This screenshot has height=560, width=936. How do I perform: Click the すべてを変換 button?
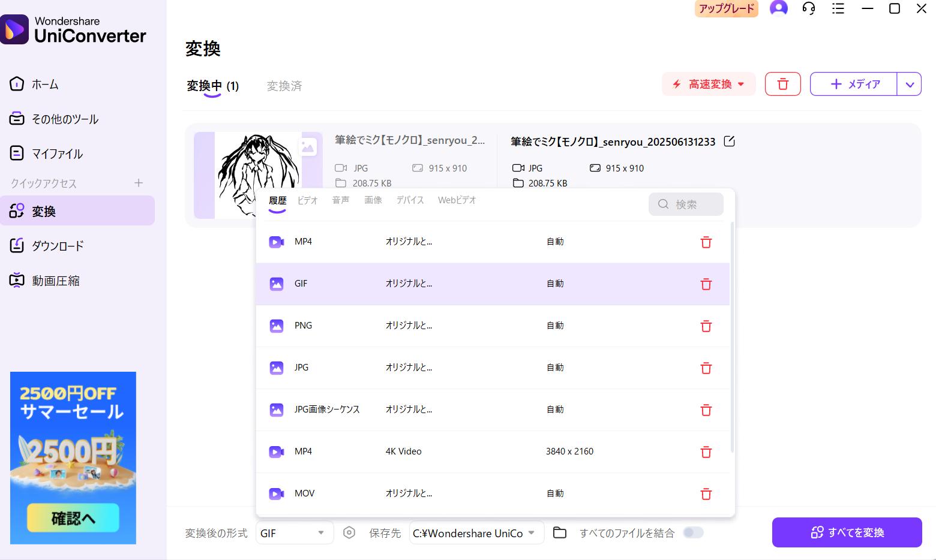[x=847, y=532]
